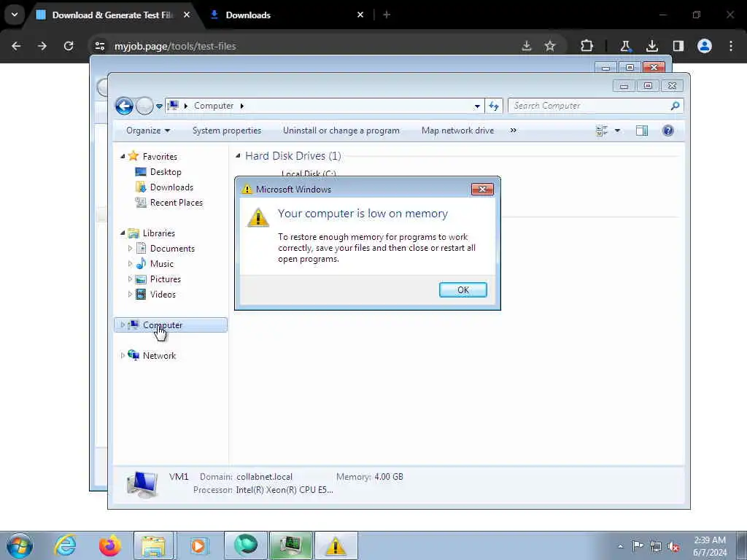Click the browser back arrow

click(x=16, y=46)
